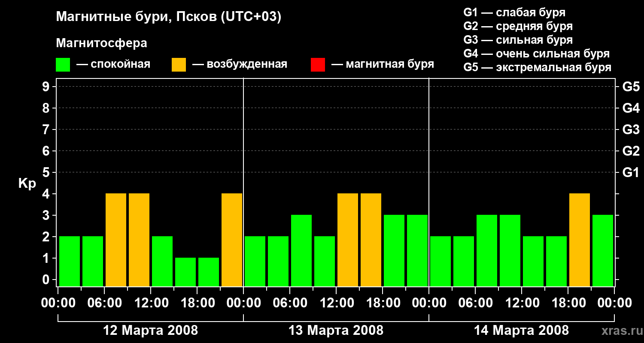Click the 14 March 09:00–12:00 Kp 3 bar

pos(510,250)
